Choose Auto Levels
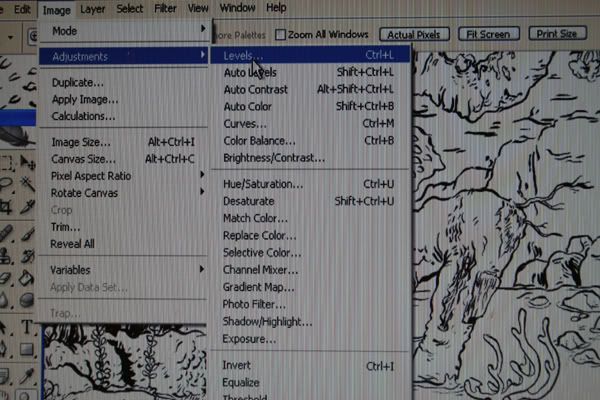Viewport: 600px width, 400px height. point(310,72)
